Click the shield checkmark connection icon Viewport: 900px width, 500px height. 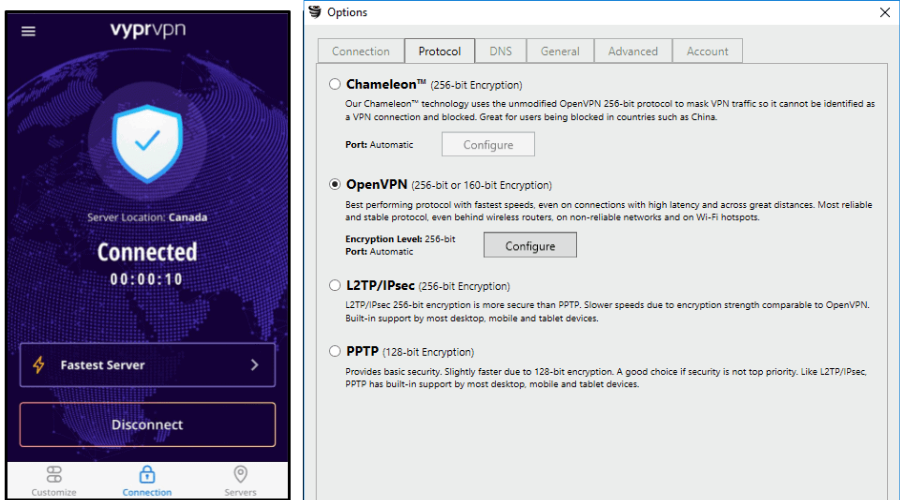coord(148,144)
